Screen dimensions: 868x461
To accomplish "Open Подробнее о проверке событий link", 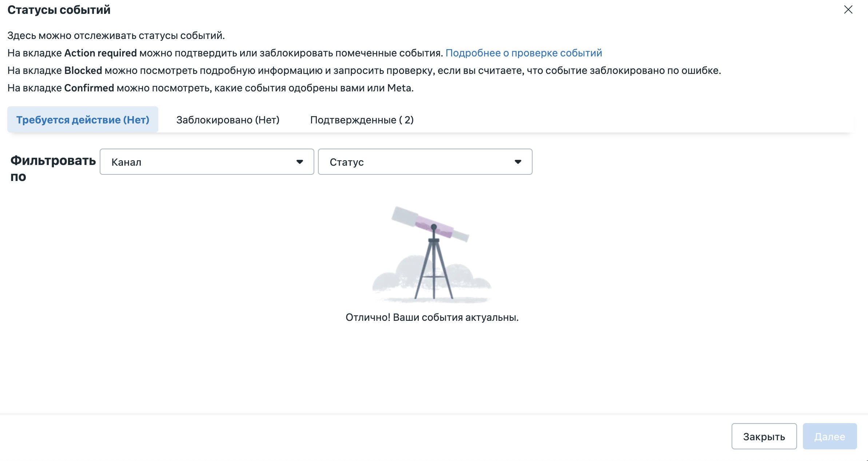I will click(523, 53).
